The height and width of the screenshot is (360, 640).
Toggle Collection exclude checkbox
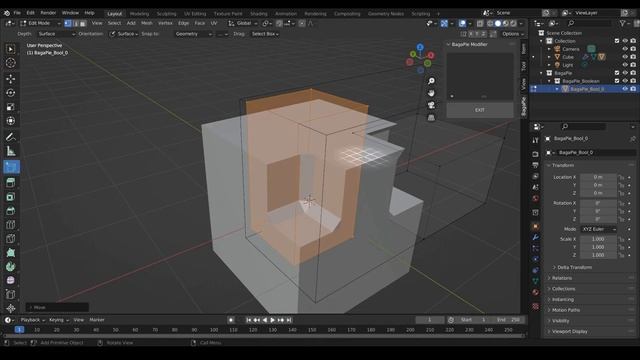[x=617, y=41]
